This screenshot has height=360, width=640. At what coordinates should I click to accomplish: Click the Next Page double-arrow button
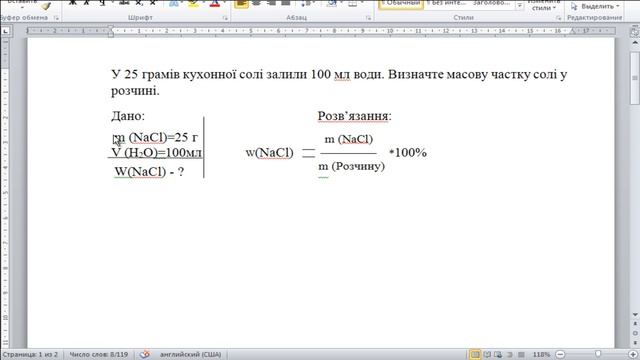(635, 342)
